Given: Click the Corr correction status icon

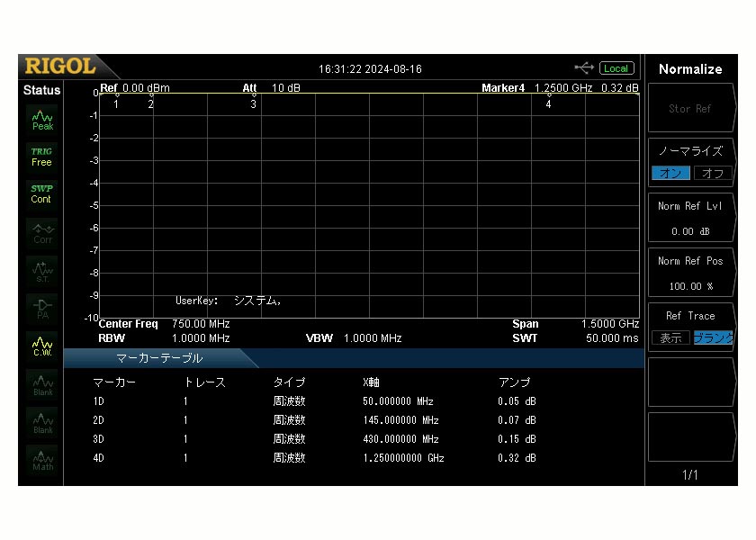Looking at the screenshot, I should [42, 232].
